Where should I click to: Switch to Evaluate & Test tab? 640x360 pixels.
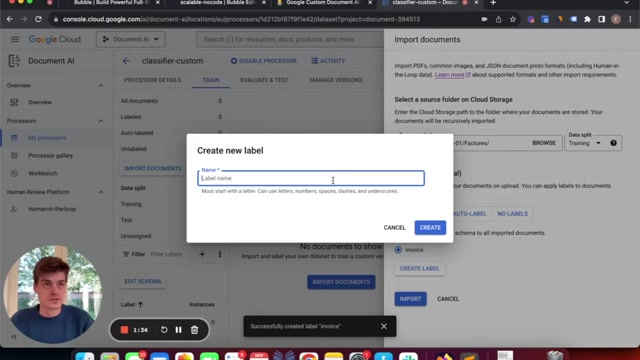coord(264,80)
